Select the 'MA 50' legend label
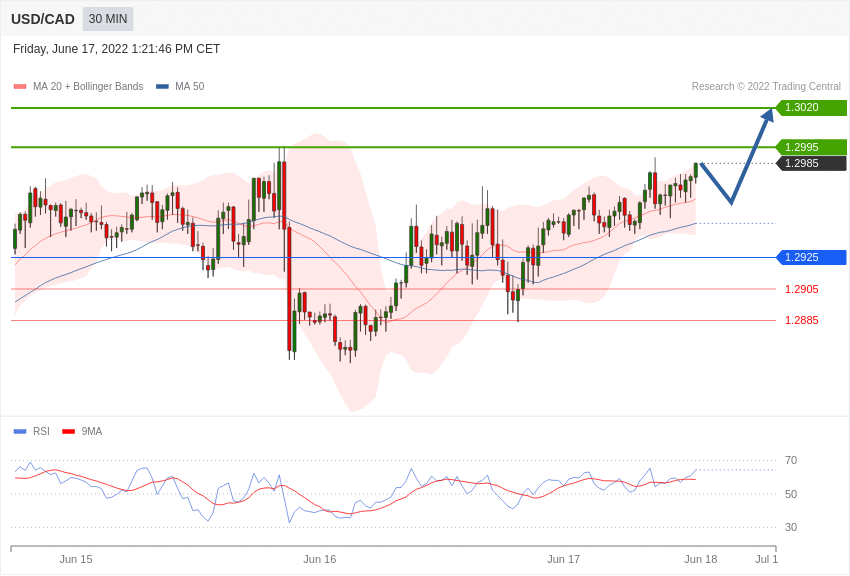This screenshot has width=850, height=576. (190, 86)
